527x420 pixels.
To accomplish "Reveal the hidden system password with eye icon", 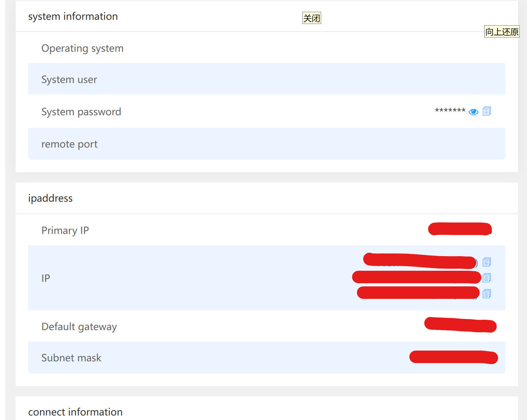I will (x=473, y=112).
